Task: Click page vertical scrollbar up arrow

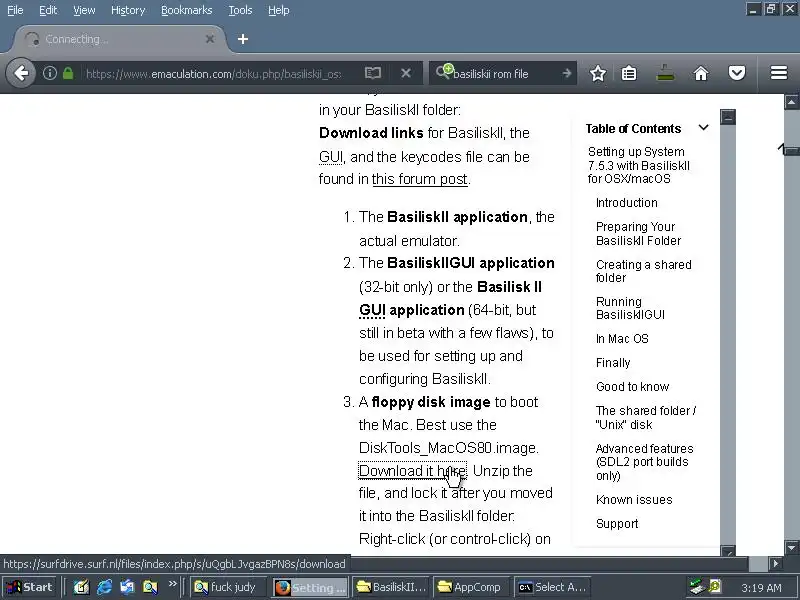Action: [791, 102]
